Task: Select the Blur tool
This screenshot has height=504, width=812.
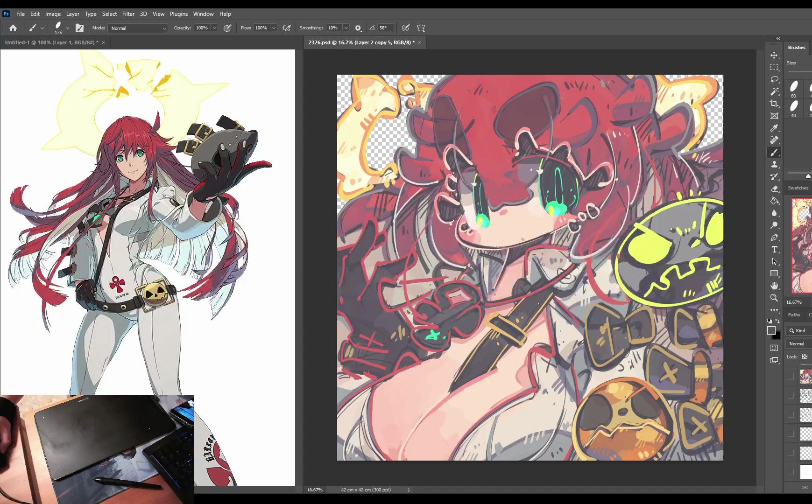Action: 774,213
